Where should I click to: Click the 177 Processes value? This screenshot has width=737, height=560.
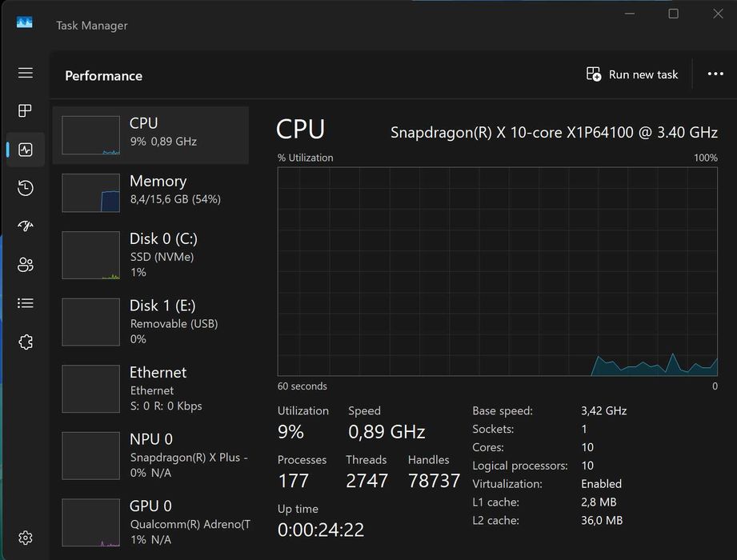[294, 481]
